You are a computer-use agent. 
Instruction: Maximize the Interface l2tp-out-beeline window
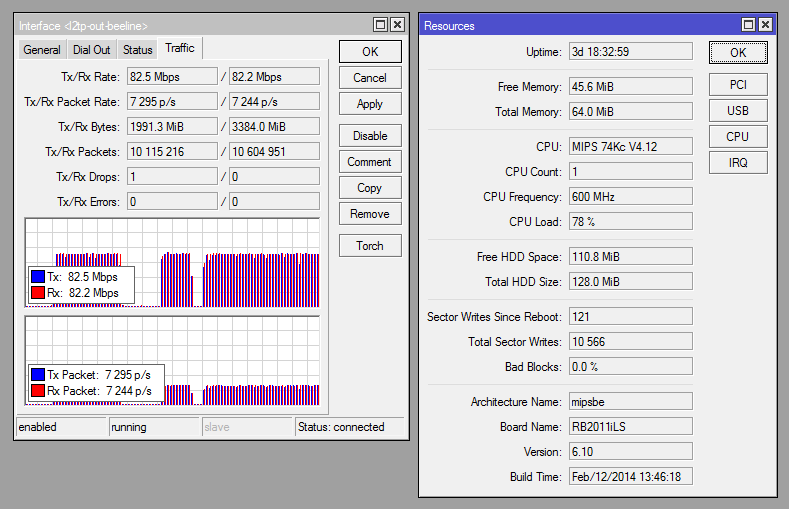pyautogui.click(x=380, y=24)
